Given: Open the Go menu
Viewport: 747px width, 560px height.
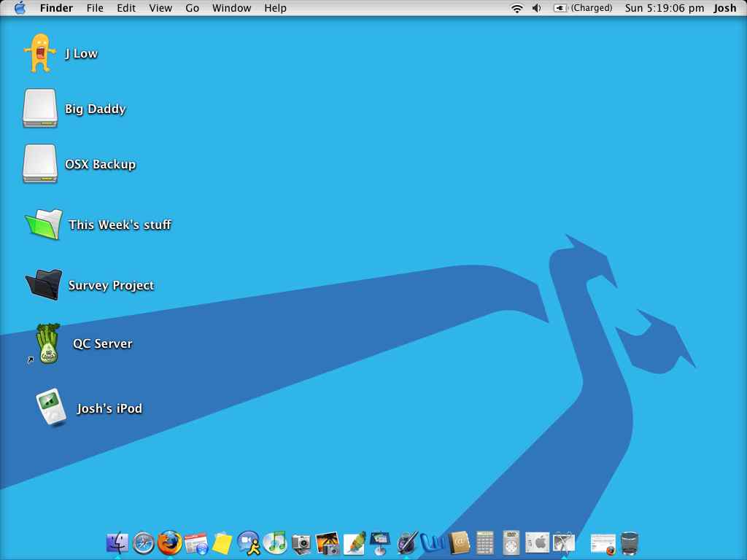Looking at the screenshot, I should coord(192,8).
